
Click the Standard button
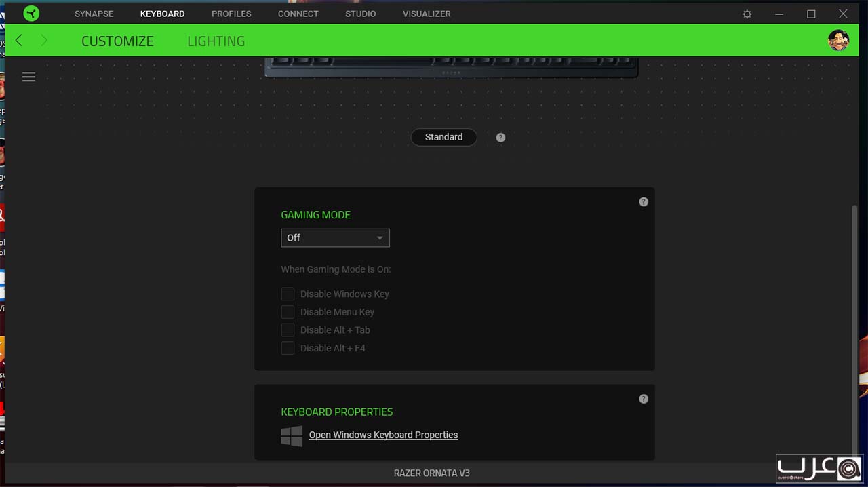[x=444, y=137]
